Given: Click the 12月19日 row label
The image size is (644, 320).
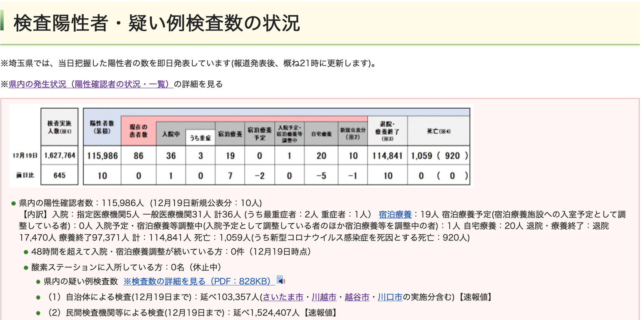Looking at the screenshot, I should coord(25,155).
